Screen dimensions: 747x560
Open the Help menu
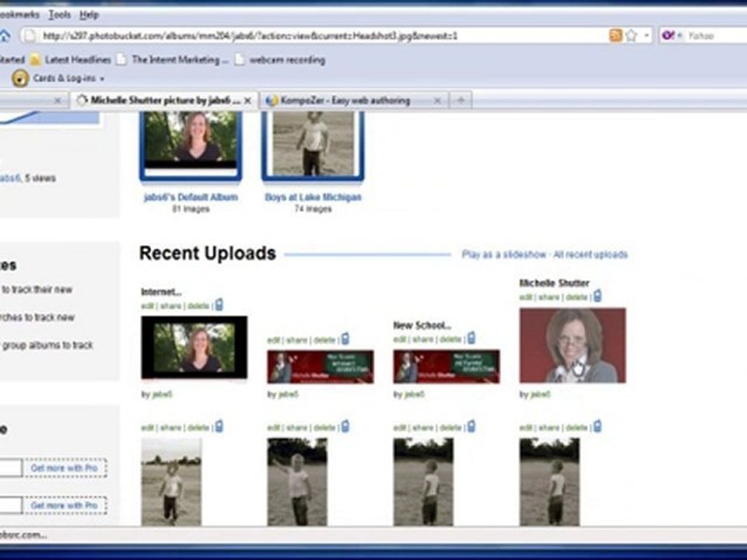[89, 15]
